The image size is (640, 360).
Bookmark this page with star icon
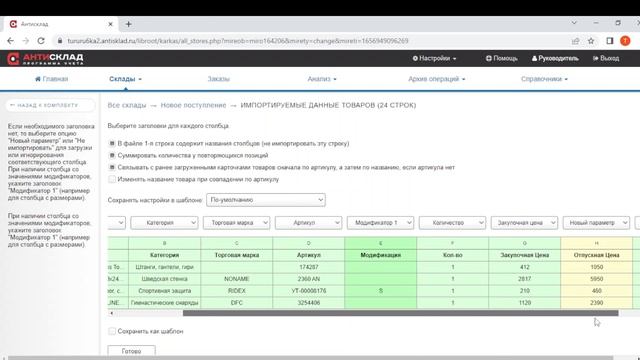tap(591, 41)
